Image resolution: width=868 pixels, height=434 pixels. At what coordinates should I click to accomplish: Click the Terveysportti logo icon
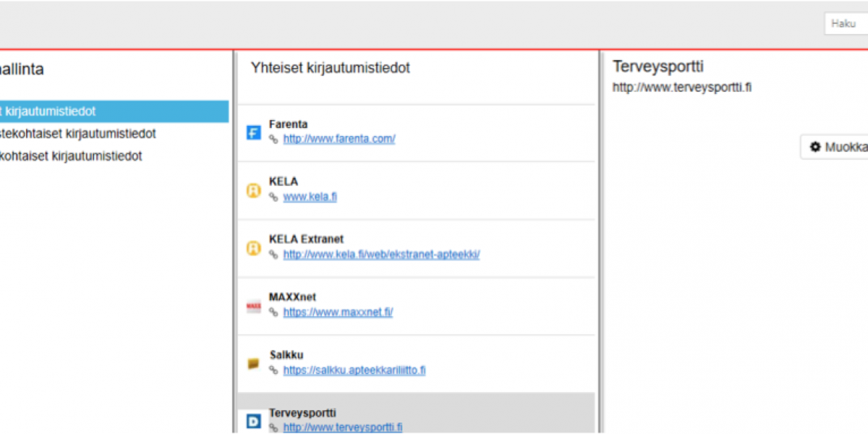click(253, 421)
